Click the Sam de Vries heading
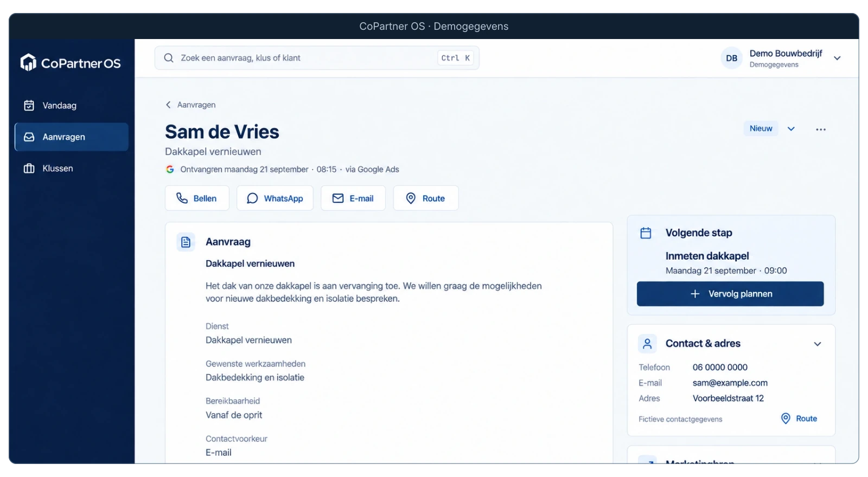The image size is (868, 477). (222, 132)
